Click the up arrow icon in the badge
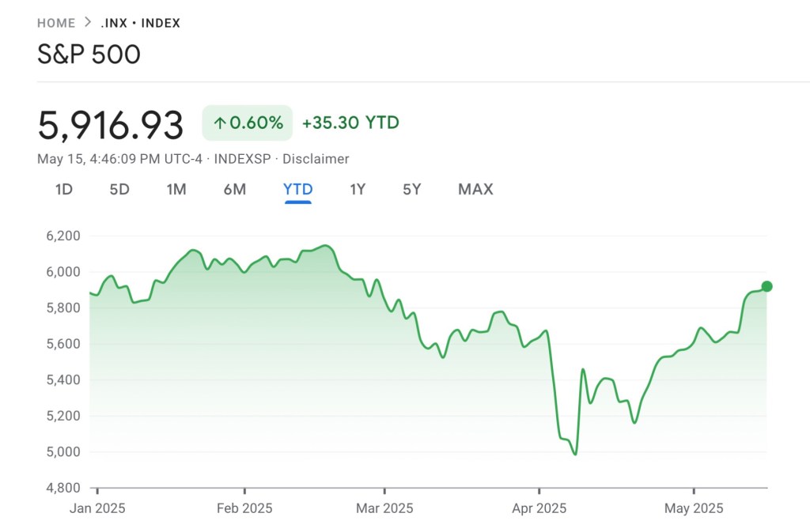810x532 pixels. tap(220, 123)
